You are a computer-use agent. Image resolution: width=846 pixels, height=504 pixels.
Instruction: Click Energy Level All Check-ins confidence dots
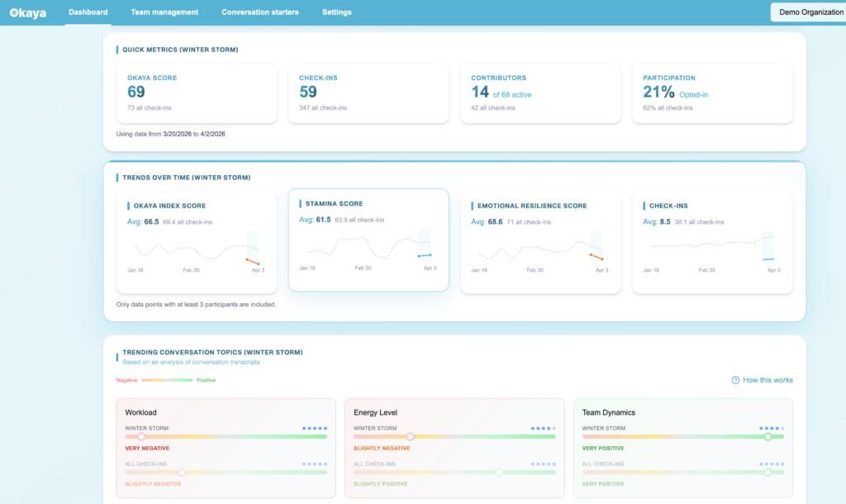point(544,464)
